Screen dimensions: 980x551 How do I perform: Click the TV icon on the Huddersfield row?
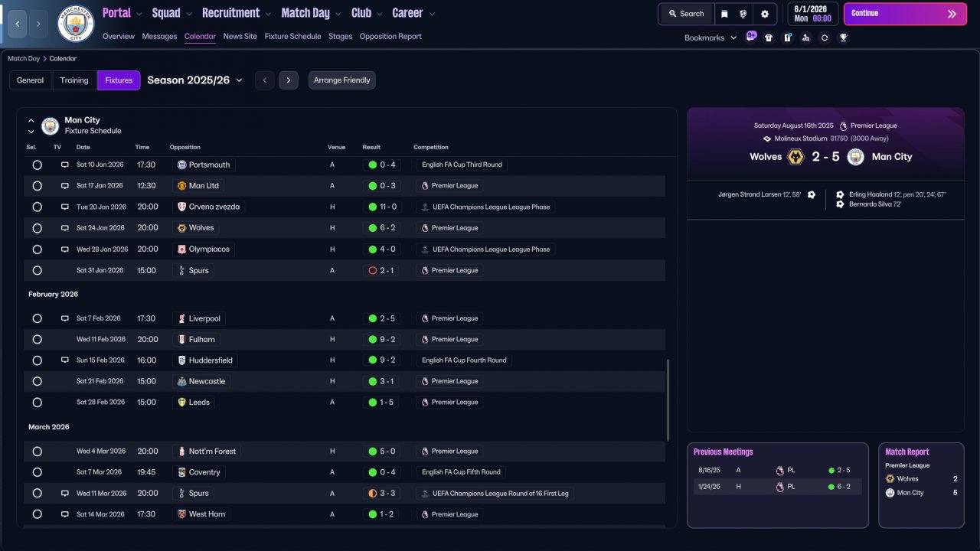(65, 360)
